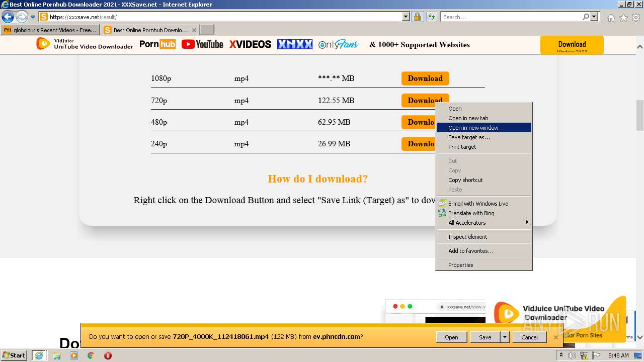The width and height of the screenshot is (644, 362).
Task: Choose Open in new window
Action: 484,128
